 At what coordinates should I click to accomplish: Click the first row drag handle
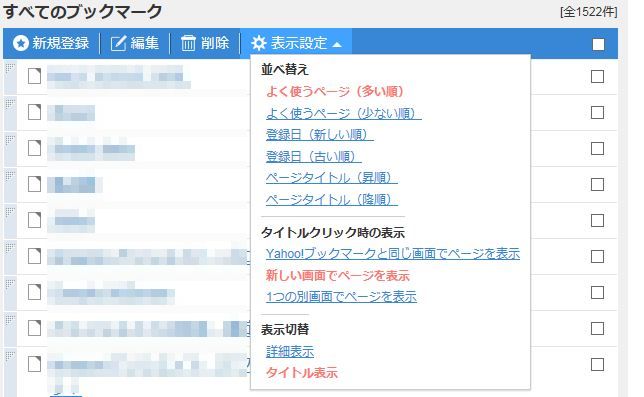[10, 76]
